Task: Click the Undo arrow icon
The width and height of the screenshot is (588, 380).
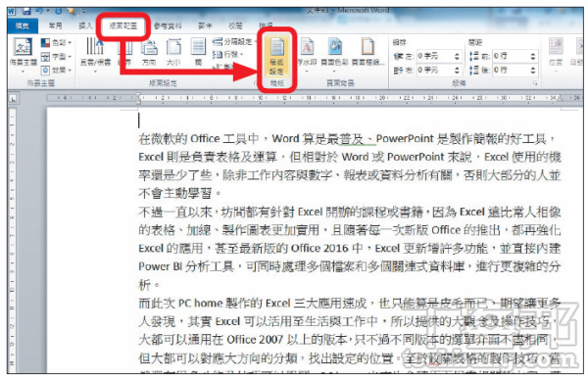Action: tap(39, 11)
